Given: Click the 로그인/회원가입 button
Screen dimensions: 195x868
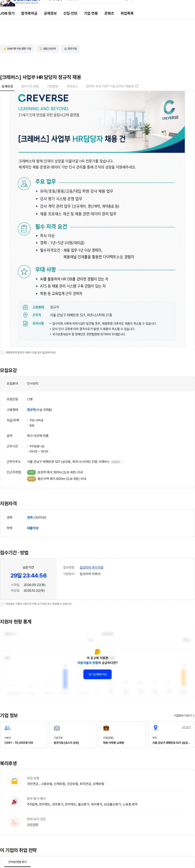Looking at the screenshot, I should [97, 674].
